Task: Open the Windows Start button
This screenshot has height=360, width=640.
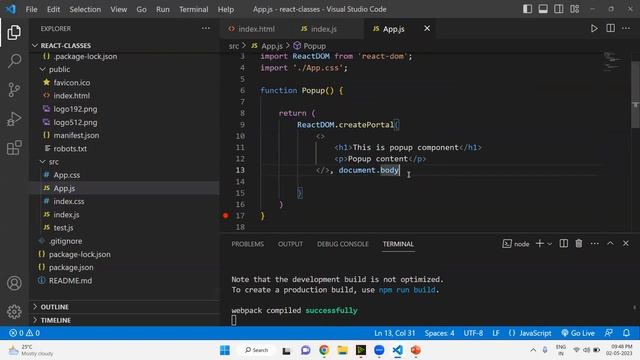Action: 225,350
